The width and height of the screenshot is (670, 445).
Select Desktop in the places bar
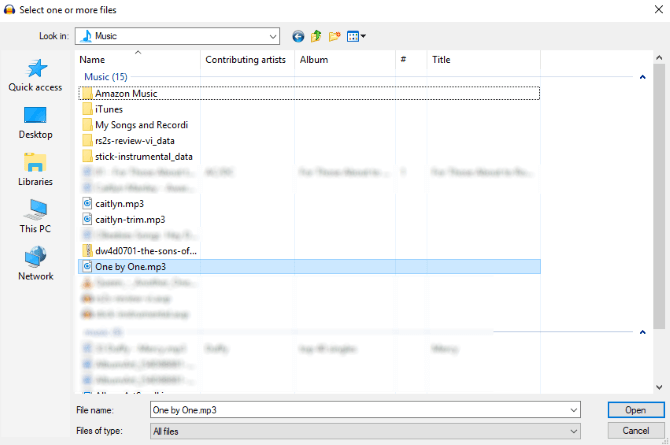tap(35, 123)
